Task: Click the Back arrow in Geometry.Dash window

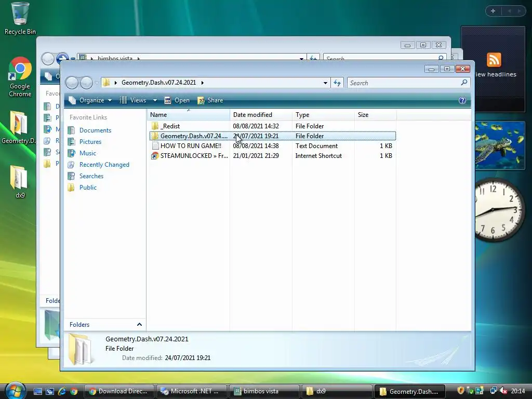Action: pos(72,83)
